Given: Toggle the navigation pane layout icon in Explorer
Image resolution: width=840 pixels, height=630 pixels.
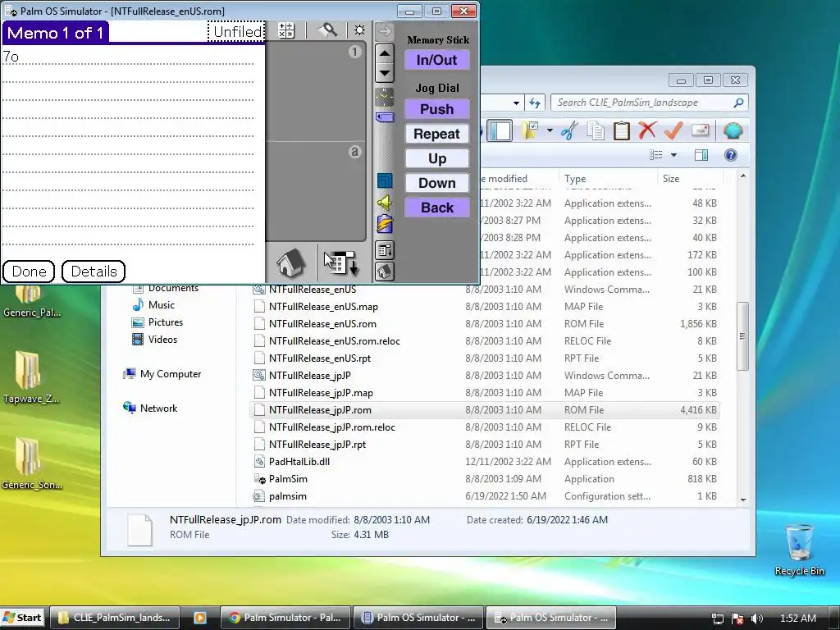Looking at the screenshot, I should point(500,130).
